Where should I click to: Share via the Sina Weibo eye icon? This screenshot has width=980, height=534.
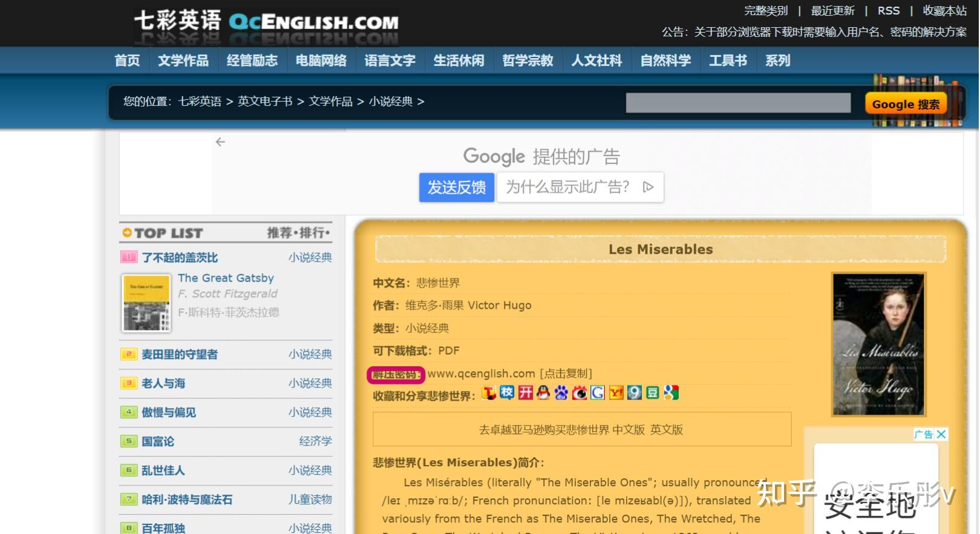(x=580, y=393)
